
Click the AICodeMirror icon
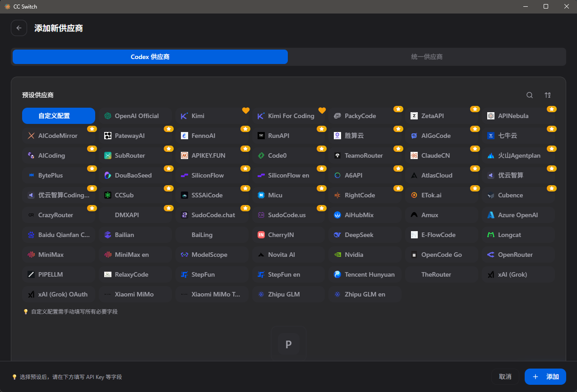(31, 136)
